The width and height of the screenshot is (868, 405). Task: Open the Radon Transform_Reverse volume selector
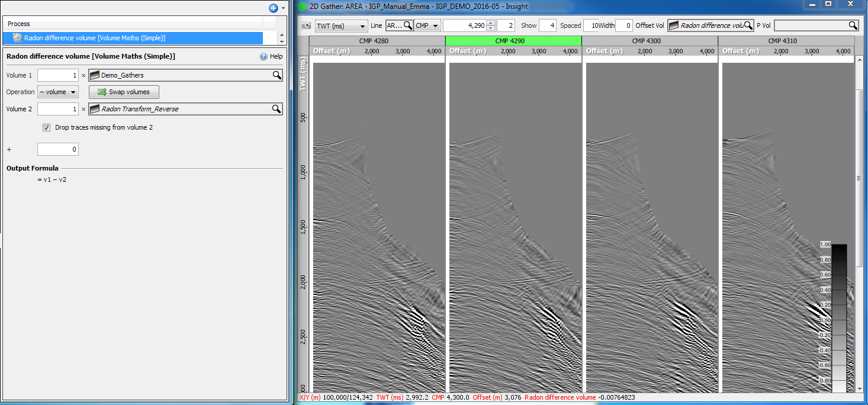click(x=185, y=109)
